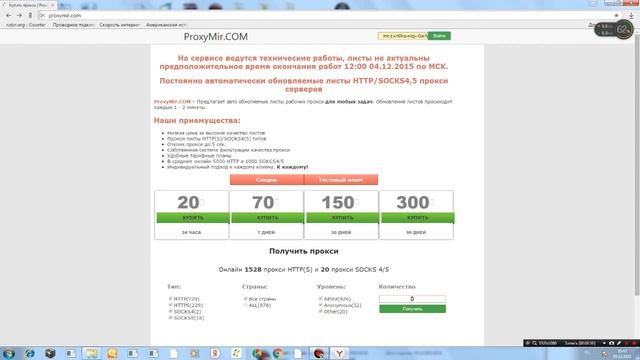
Task: Click the 'ProxyMir.COM' red text link
Action: coord(172,102)
